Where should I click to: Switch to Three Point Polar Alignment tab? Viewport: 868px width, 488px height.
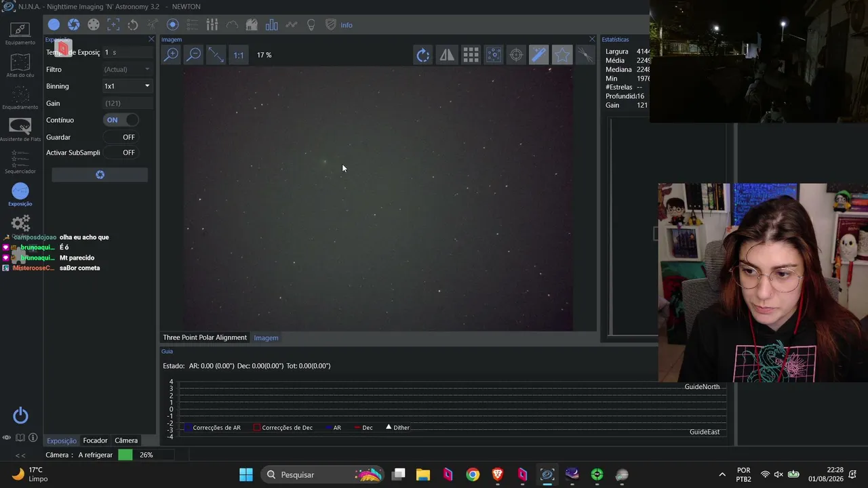pos(205,338)
